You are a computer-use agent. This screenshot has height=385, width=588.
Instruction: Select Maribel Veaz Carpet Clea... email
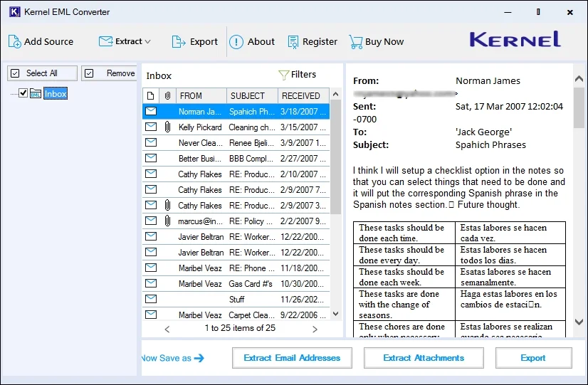point(236,315)
